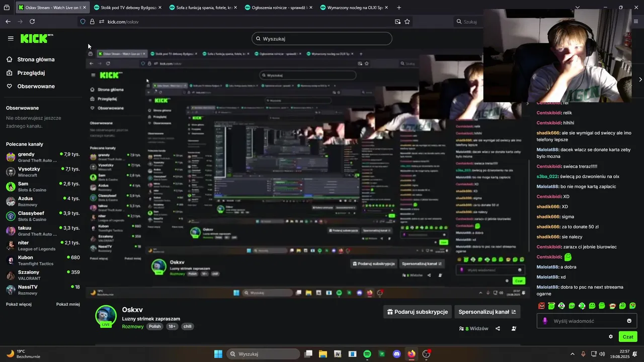Image resolution: width=644 pixels, height=362 pixels.
Task: Pick the brown monkey-like emote
Action: coord(612,306)
